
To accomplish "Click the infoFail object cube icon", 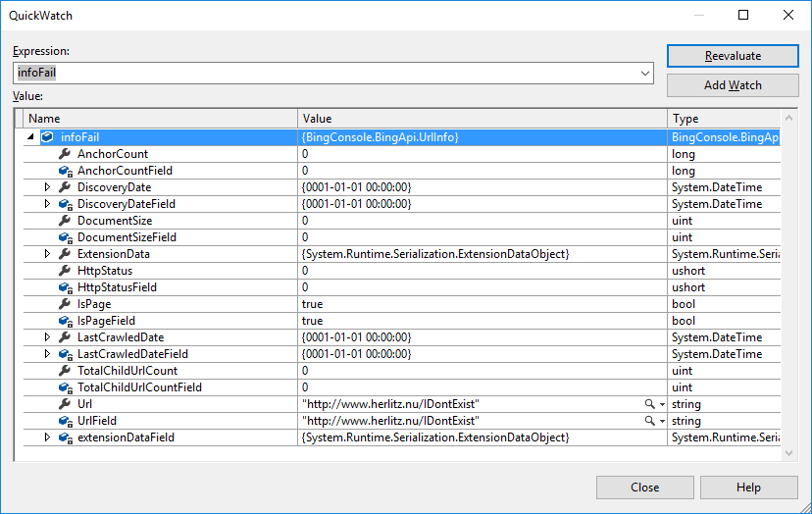I will coord(47,137).
